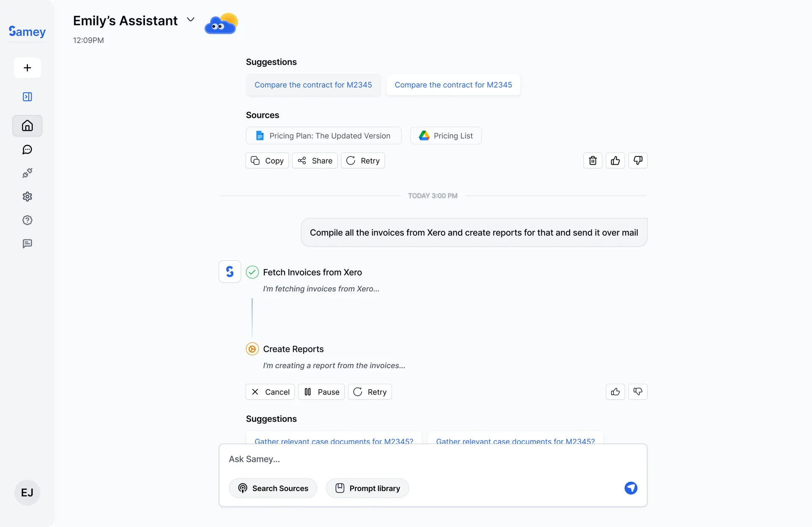Open the feedback message icon in sidebar
Screen dimensions: 812x527
pos(27,244)
